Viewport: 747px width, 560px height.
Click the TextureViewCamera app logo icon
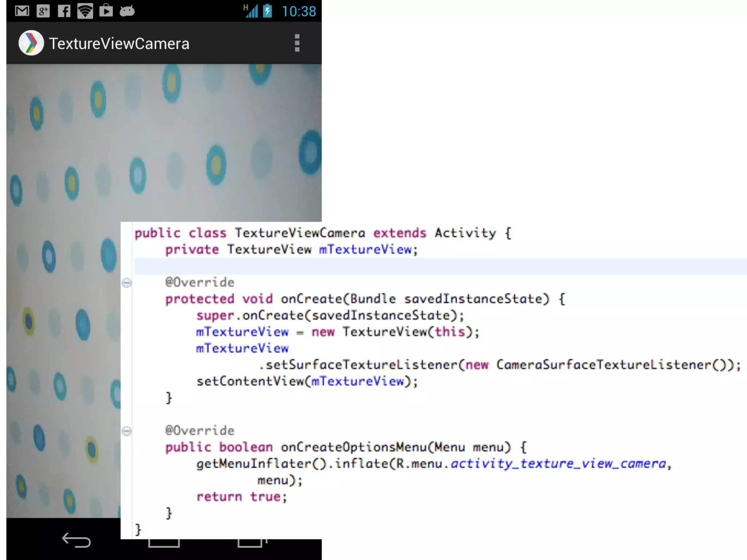coord(31,43)
